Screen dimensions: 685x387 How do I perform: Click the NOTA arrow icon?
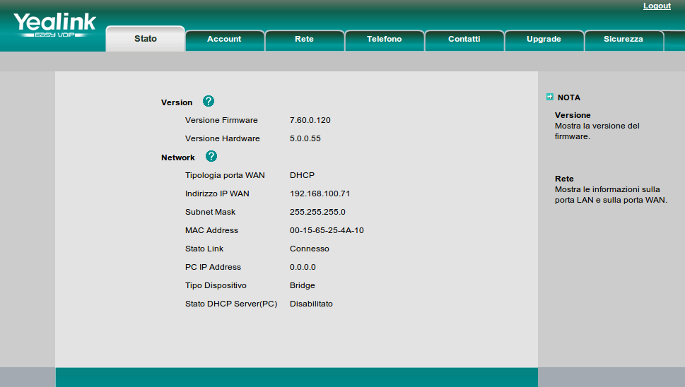(x=550, y=97)
